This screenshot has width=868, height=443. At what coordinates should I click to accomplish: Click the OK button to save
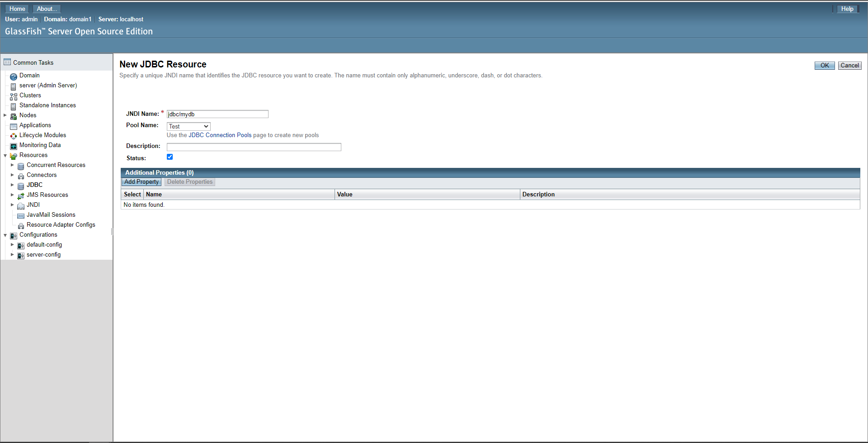(825, 65)
